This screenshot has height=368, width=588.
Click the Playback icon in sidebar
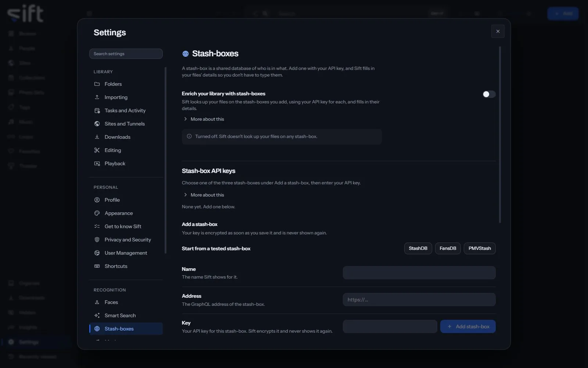(97, 163)
